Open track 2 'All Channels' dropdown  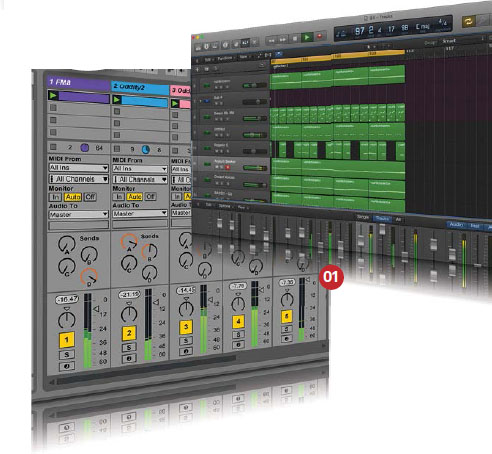click(x=140, y=179)
